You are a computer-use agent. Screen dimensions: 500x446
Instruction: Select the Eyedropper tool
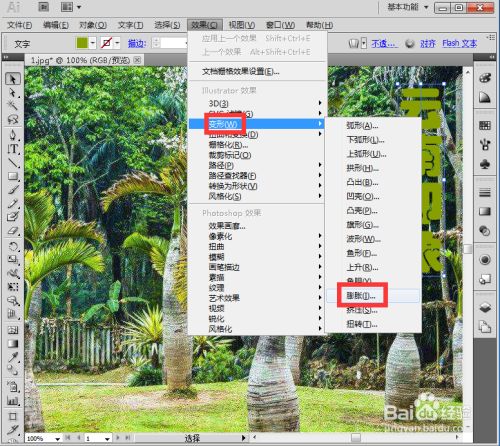coord(13,357)
